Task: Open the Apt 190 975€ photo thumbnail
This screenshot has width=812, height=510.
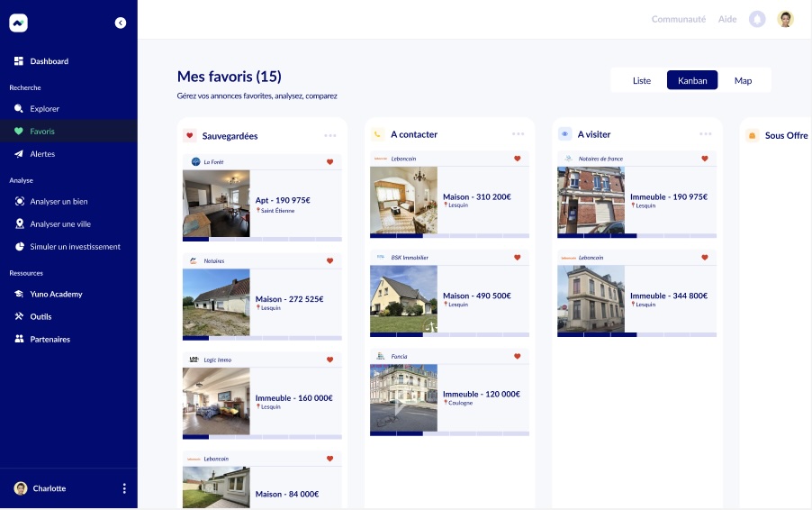Action: 216,203
